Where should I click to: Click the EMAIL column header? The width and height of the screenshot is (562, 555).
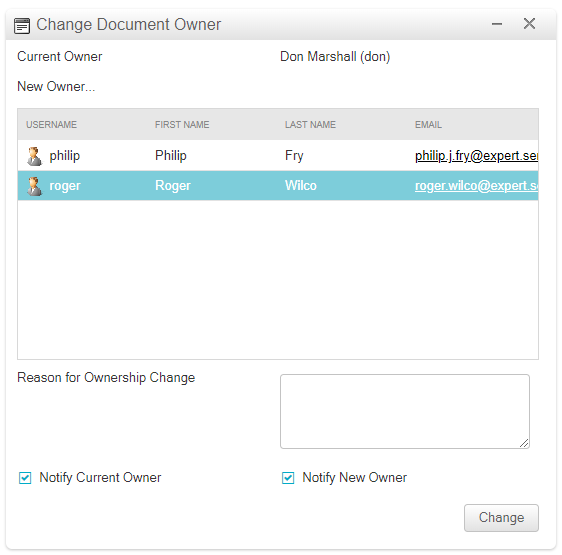(x=428, y=124)
